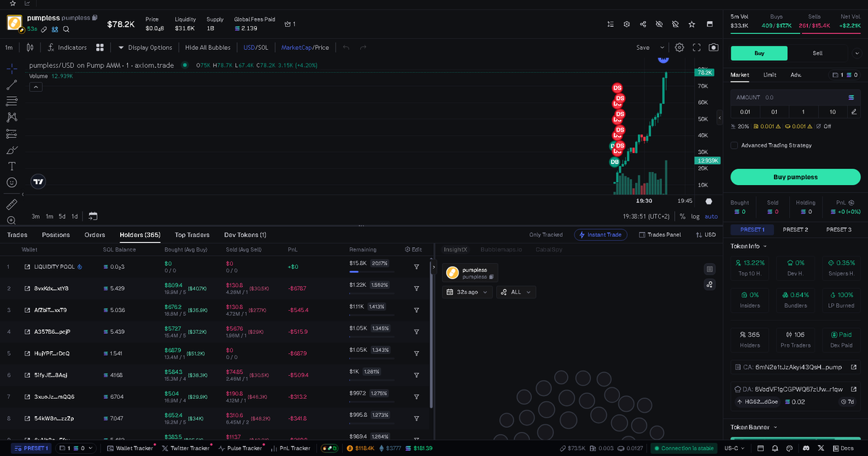Enter fullscreen chart mode
This screenshot has height=456, width=868.
tap(697, 48)
